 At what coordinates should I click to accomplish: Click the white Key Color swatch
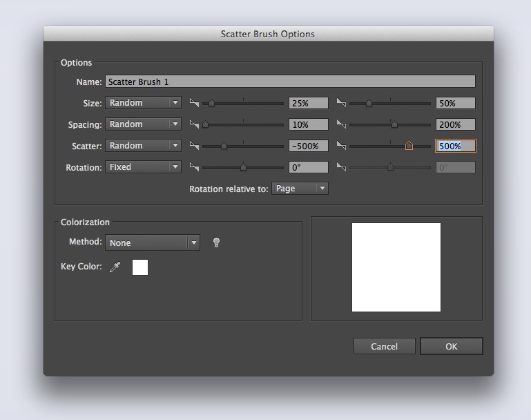[x=140, y=267]
